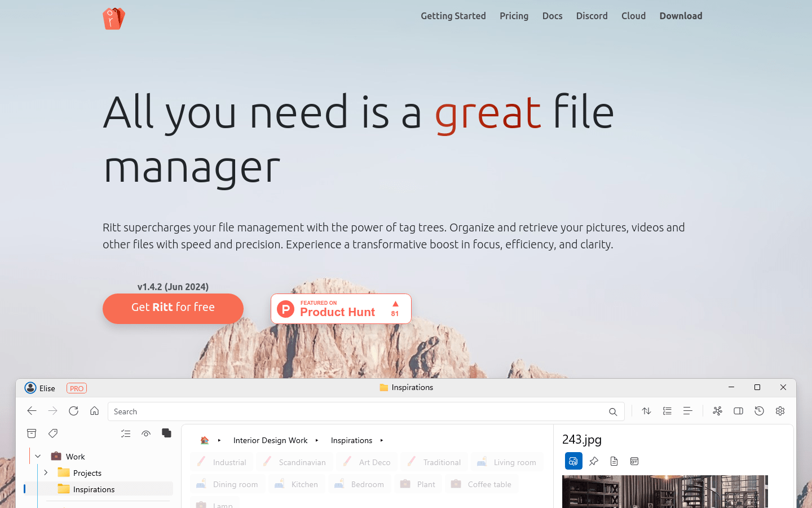Click the breadcrumb home house icon

point(205,440)
